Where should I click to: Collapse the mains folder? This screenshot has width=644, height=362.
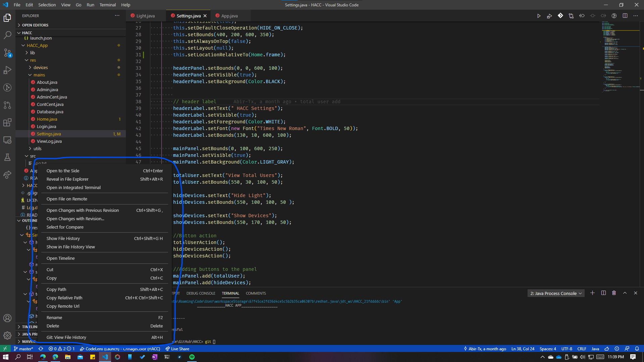pyautogui.click(x=39, y=75)
